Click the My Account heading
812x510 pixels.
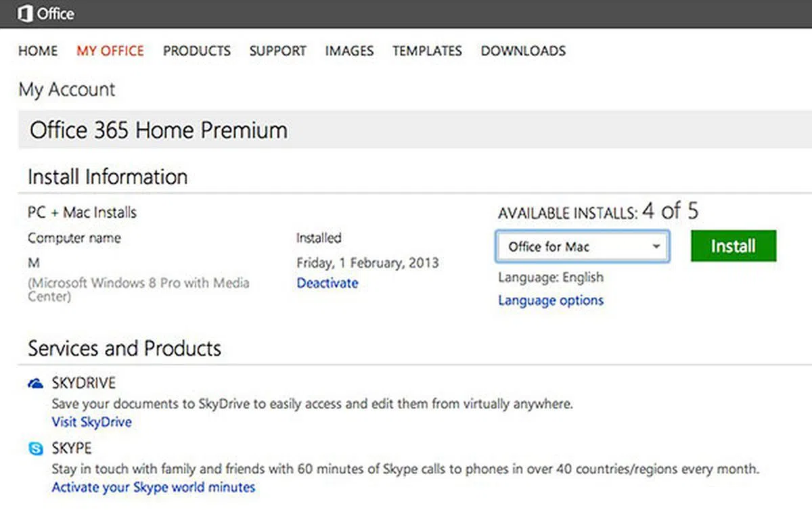click(x=66, y=89)
